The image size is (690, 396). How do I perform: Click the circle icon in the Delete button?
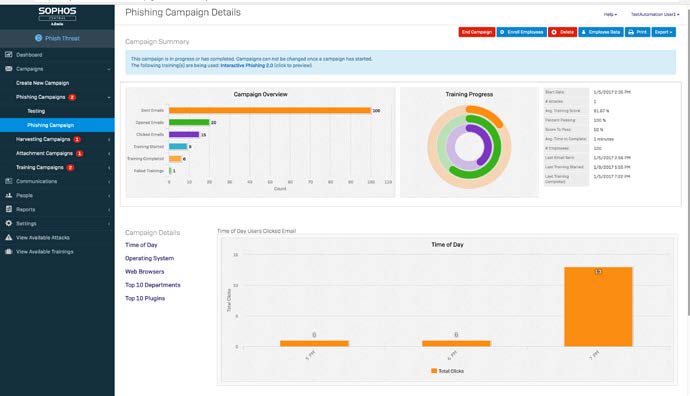[x=554, y=32]
